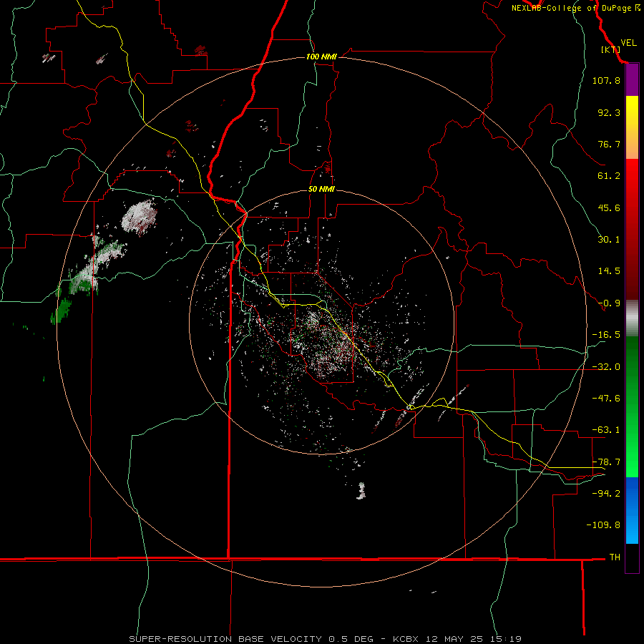The width and height of the screenshot is (644, 644).
Task: Click the 100 NMI range ring label
Action: click(321, 57)
